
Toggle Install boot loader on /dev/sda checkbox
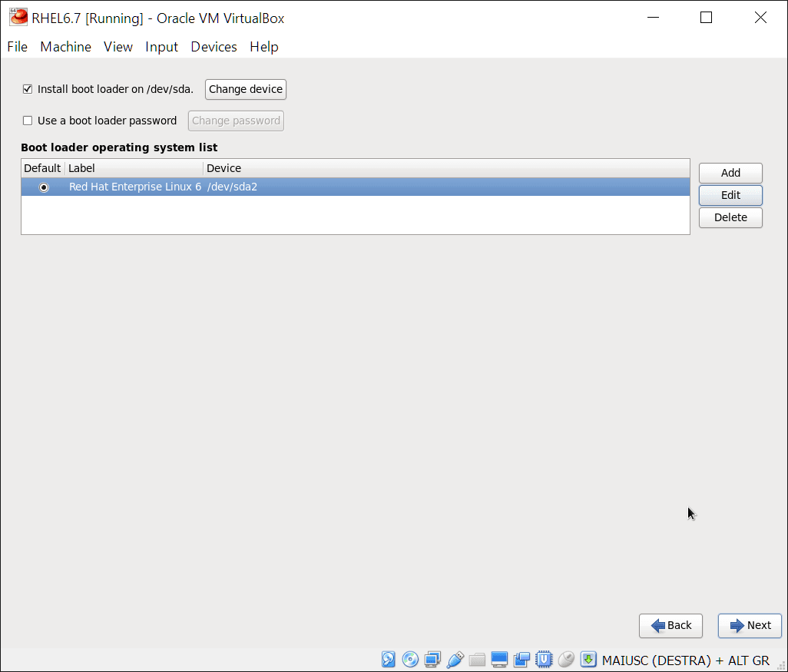tap(28, 89)
